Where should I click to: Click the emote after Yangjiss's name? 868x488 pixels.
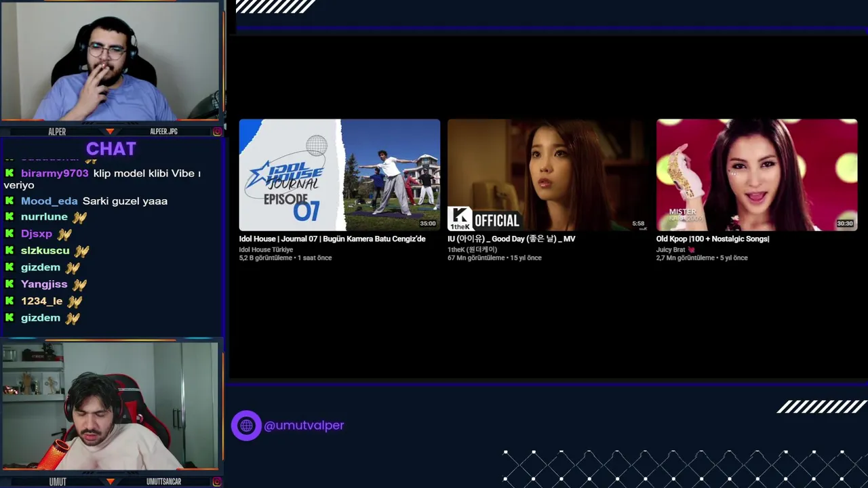[79, 285]
